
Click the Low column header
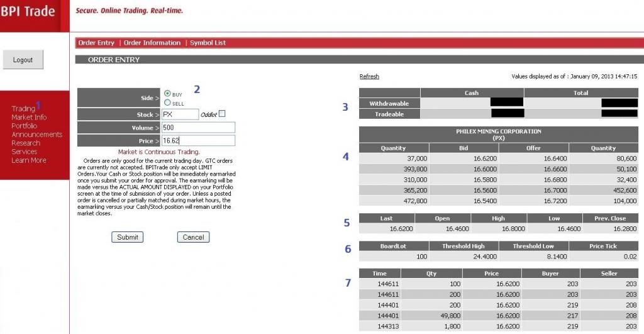coord(554,218)
